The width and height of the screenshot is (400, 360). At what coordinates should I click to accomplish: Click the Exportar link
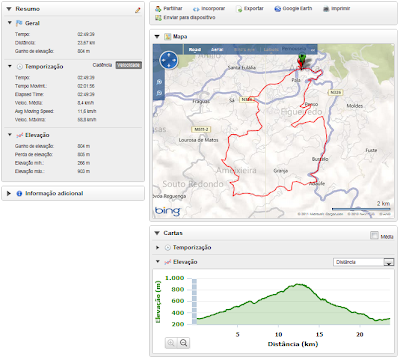coord(254,8)
